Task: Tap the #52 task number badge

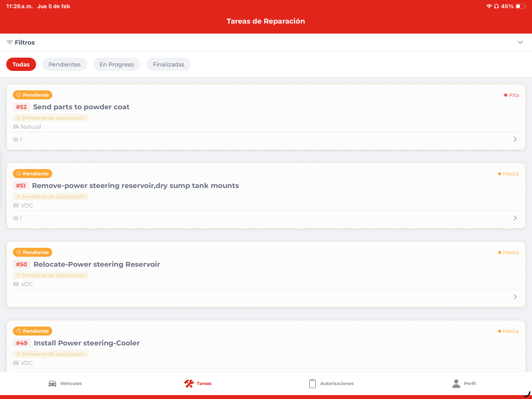Action: pos(21,107)
